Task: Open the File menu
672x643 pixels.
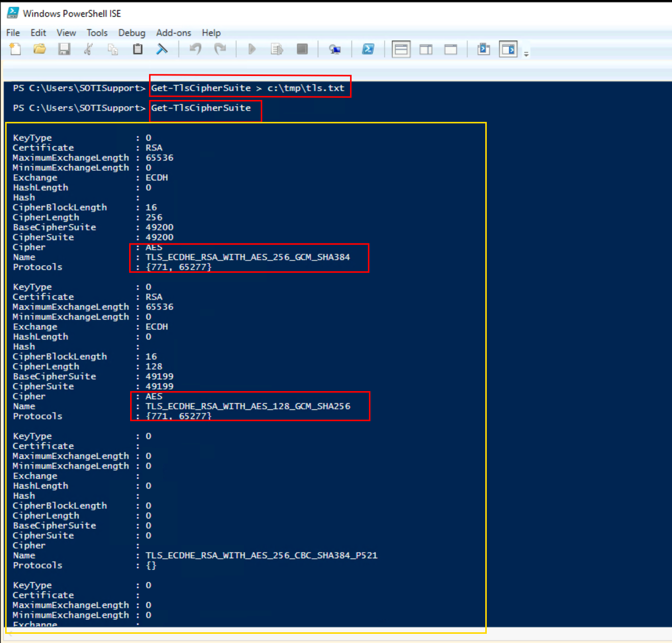Action: 13,33
